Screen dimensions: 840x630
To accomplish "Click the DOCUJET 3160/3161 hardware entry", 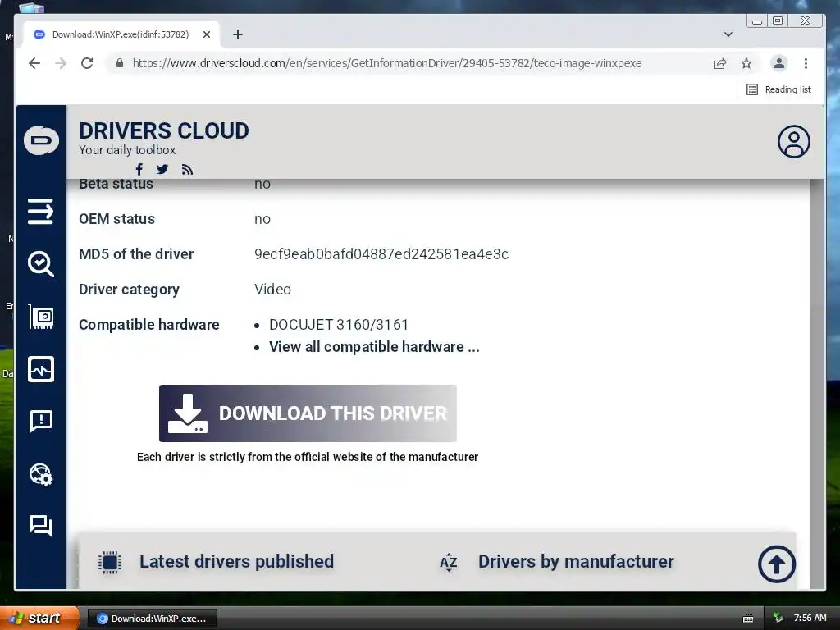I will pos(339,325).
